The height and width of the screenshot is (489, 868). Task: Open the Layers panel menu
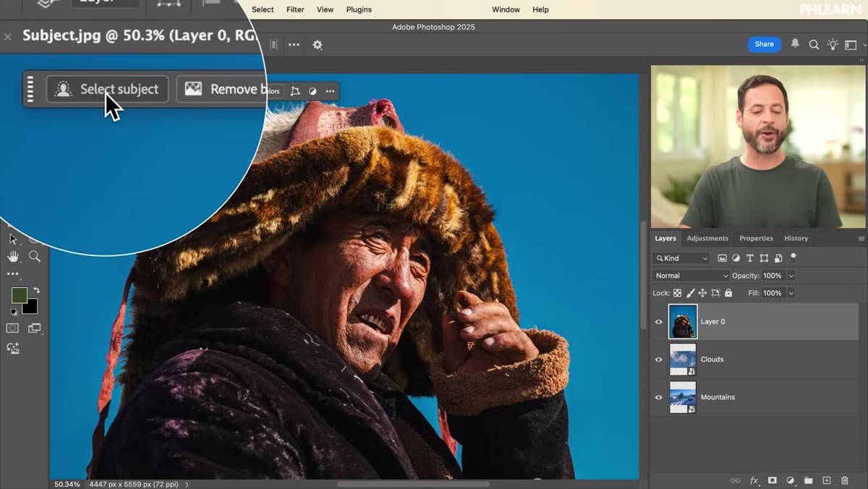click(x=861, y=239)
